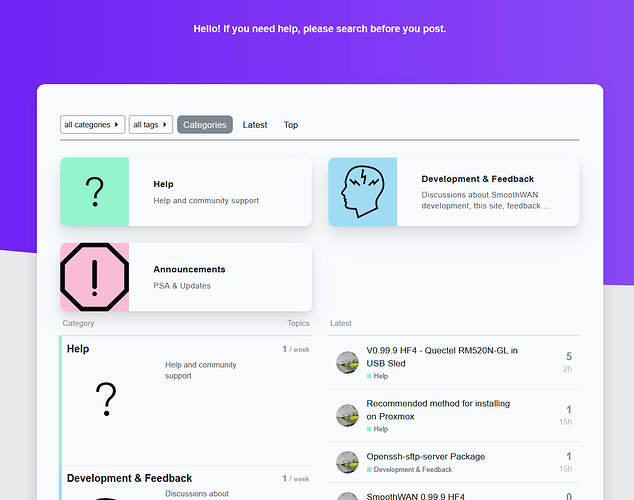Click avatar beside Proxmox topic
Viewport: 634px width, 500px height.
(x=347, y=416)
